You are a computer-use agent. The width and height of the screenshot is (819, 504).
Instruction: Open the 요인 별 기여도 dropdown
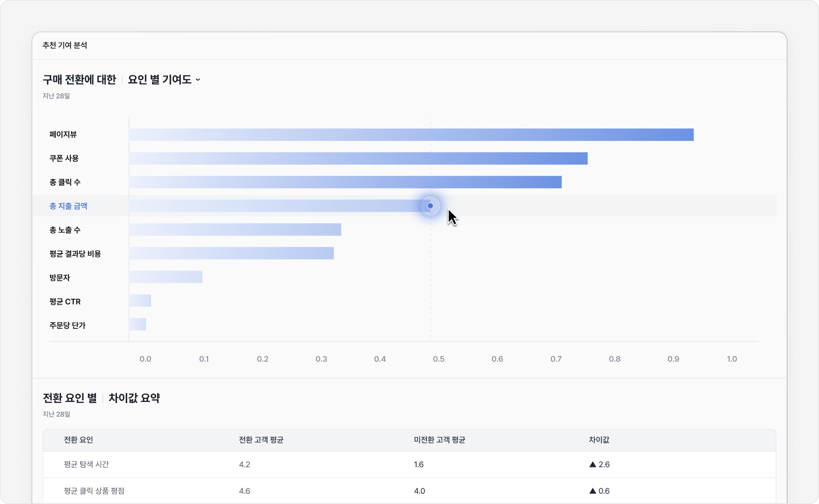pos(164,80)
